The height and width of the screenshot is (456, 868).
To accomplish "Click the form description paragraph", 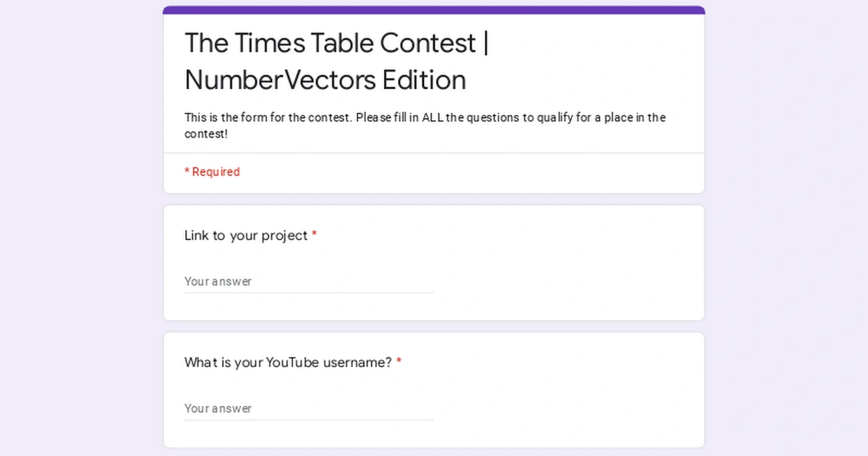I will tap(425, 125).
